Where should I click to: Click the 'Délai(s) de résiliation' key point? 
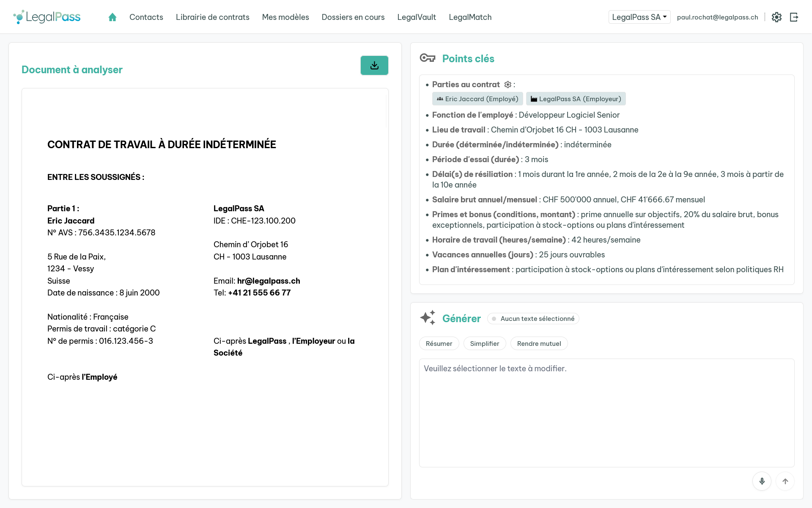[x=608, y=179]
